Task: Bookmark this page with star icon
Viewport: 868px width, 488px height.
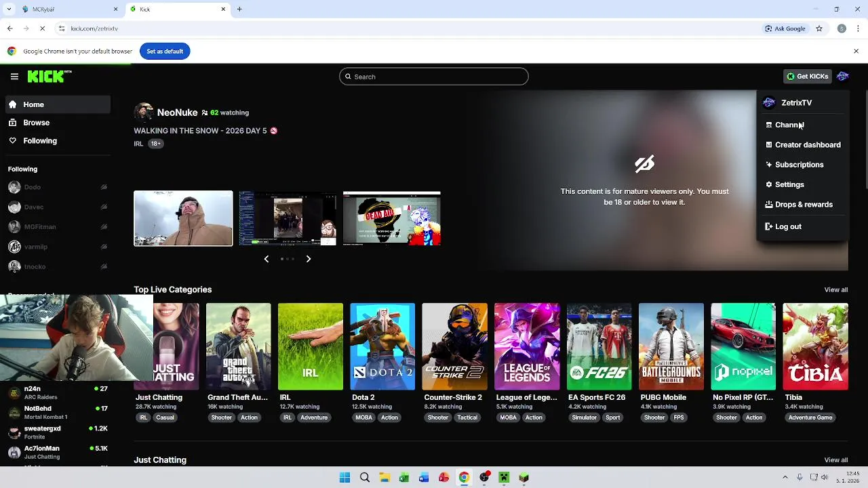Action: click(819, 28)
